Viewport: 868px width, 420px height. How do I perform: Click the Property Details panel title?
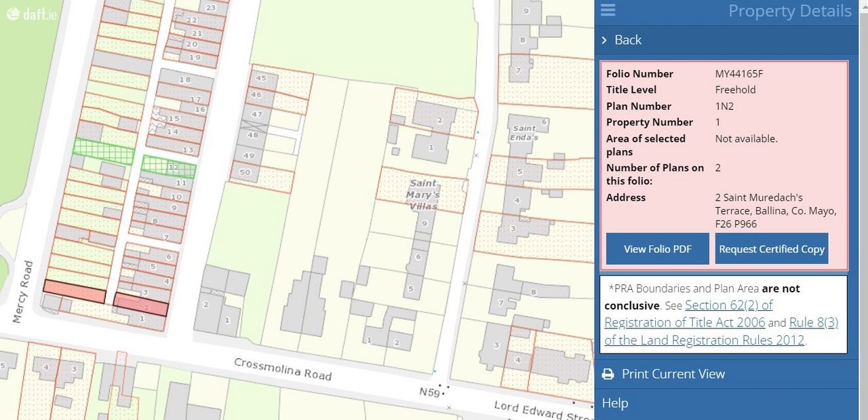[789, 11]
